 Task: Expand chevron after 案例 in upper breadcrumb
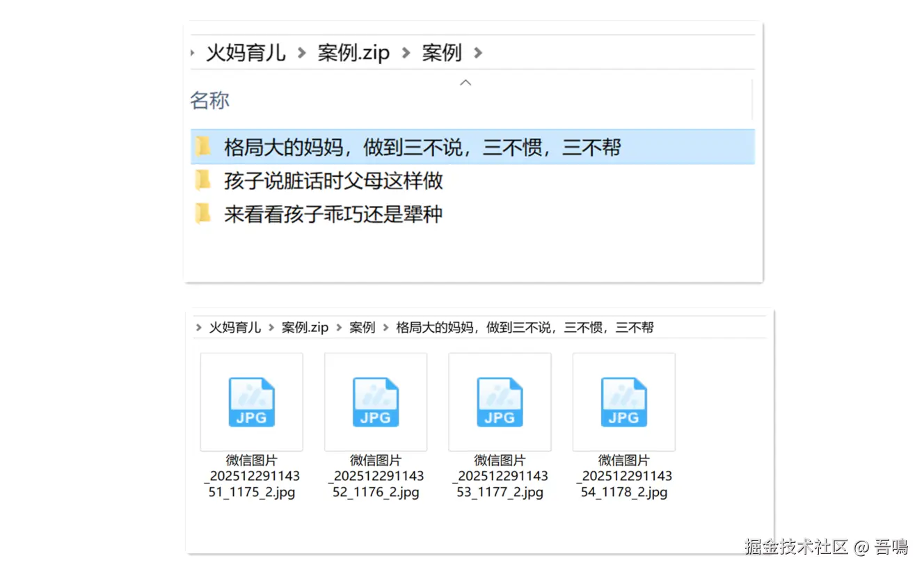(477, 52)
